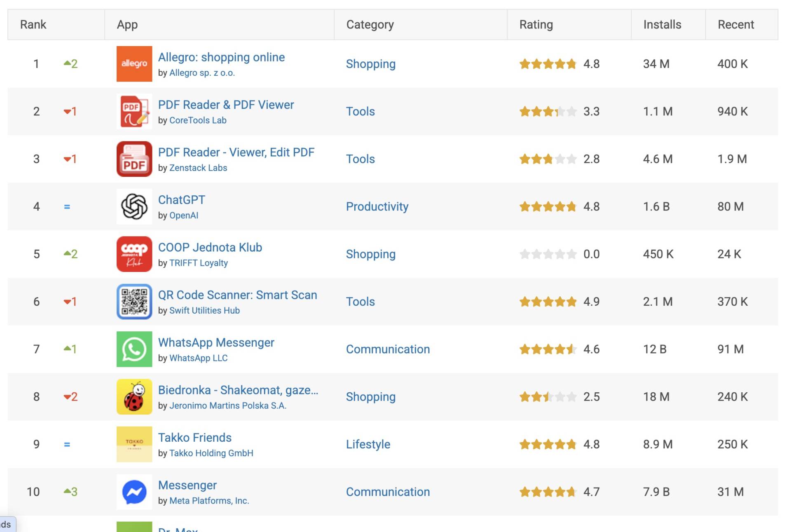Screen dimensions: 791x532
Task: Open the QR Code Scanner app icon
Action: coord(134,302)
